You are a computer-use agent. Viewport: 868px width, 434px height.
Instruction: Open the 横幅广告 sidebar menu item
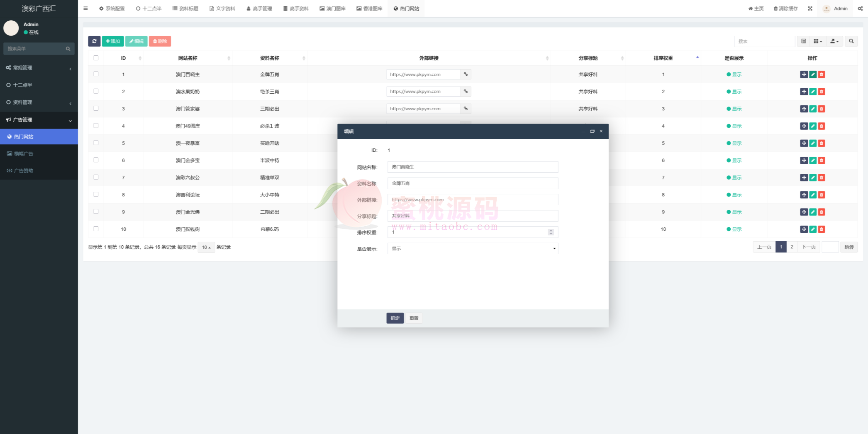tap(24, 154)
